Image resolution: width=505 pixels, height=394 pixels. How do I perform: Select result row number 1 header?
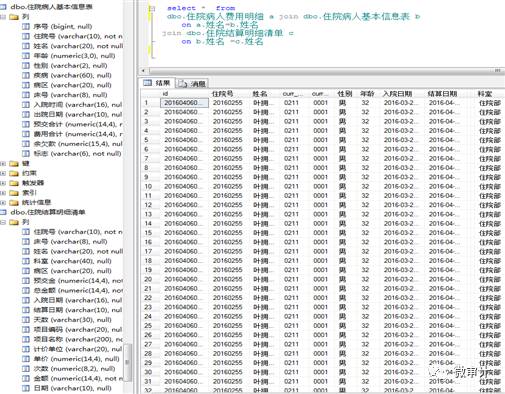150,103
